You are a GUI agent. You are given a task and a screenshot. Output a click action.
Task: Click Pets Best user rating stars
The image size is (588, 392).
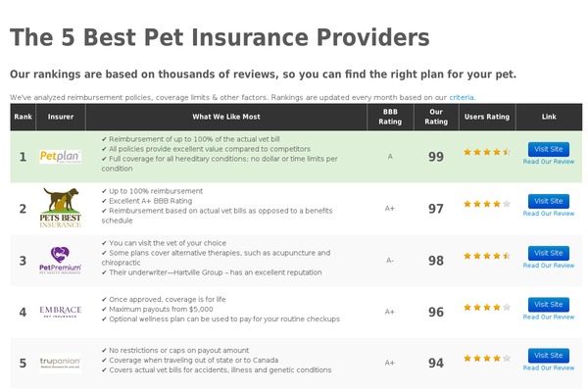[x=487, y=204]
